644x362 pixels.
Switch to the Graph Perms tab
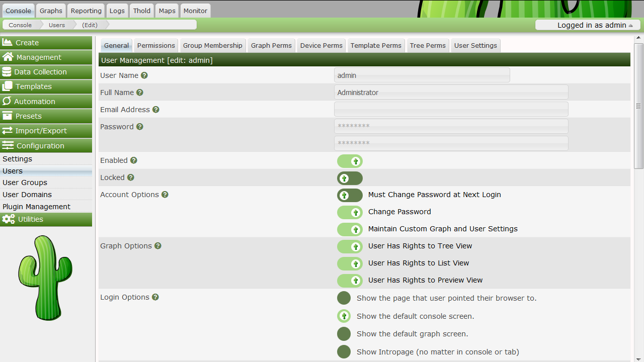point(271,45)
